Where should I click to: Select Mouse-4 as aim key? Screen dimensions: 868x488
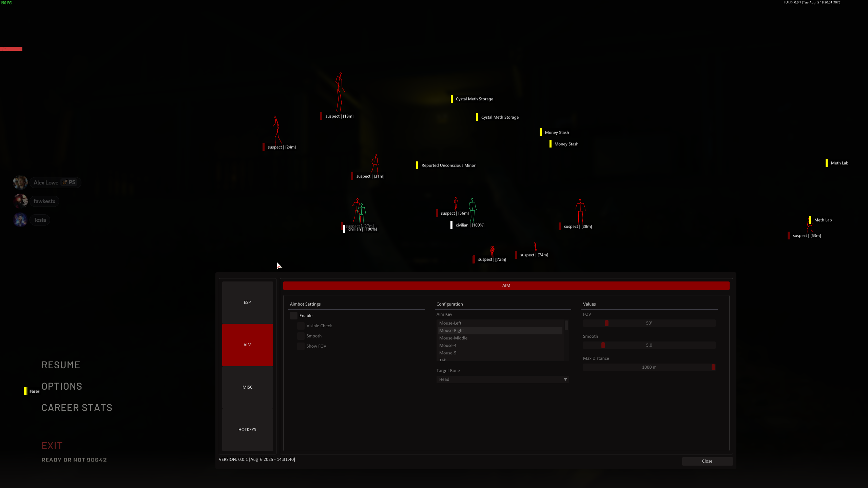[500, 345]
